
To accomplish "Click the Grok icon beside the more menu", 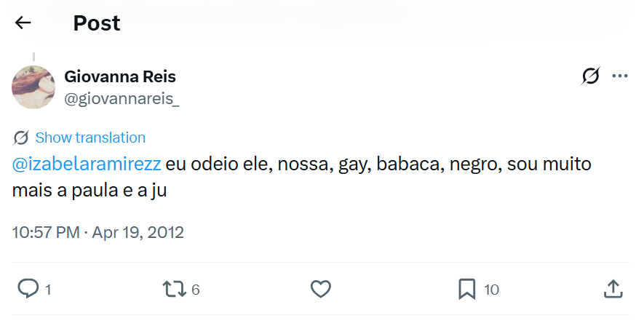I will [x=591, y=76].
